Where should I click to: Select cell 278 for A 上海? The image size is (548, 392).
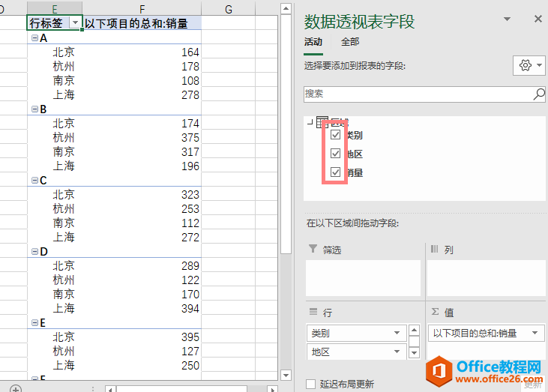coord(142,94)
